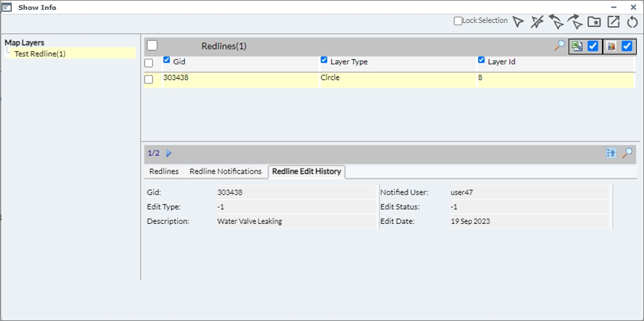Go to next record with blue arrow
This screenshot has height=321, width=644.
tap(169, 153)
